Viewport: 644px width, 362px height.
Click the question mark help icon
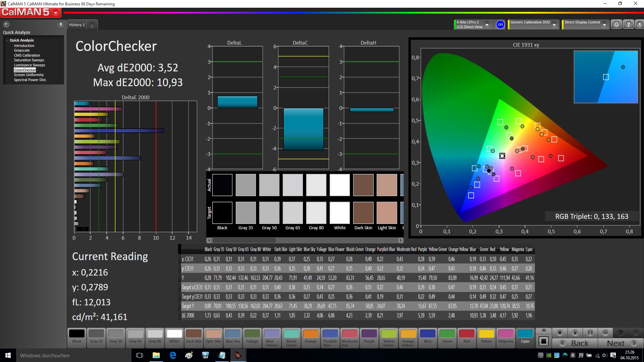coord(629,24)
